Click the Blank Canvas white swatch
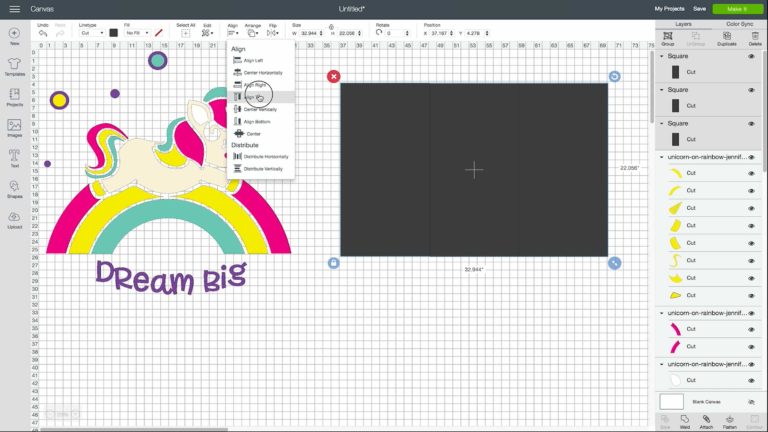Viewport: 768px width, 432px height. click(672, 402)
